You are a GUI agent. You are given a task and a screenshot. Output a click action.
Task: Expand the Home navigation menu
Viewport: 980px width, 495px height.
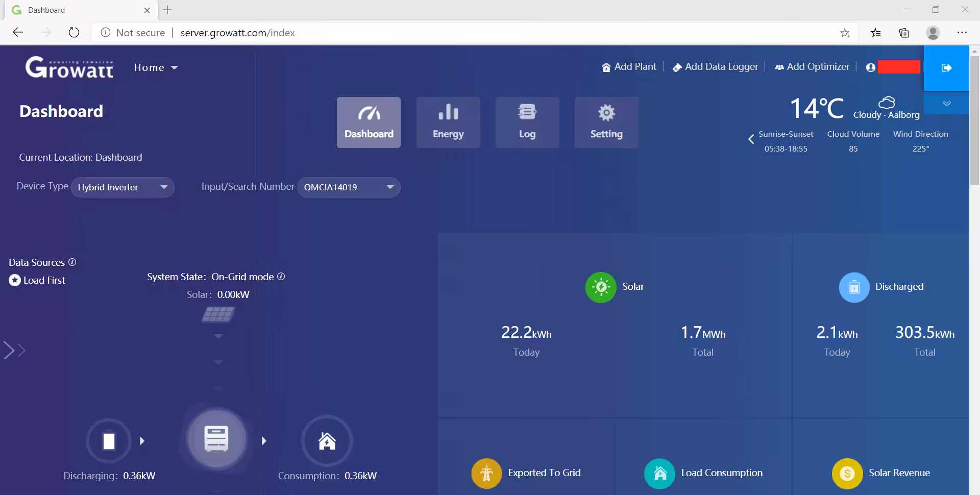[x=156, y=67]
